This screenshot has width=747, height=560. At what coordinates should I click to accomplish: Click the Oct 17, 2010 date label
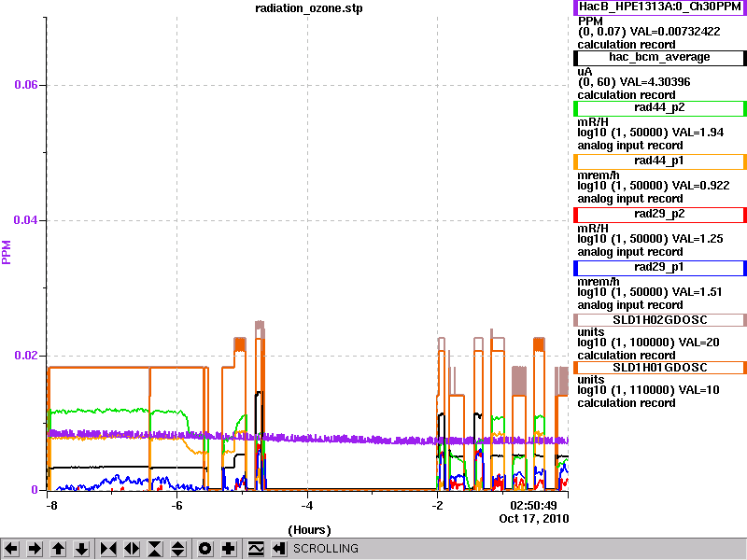click(x=534, y=519)
